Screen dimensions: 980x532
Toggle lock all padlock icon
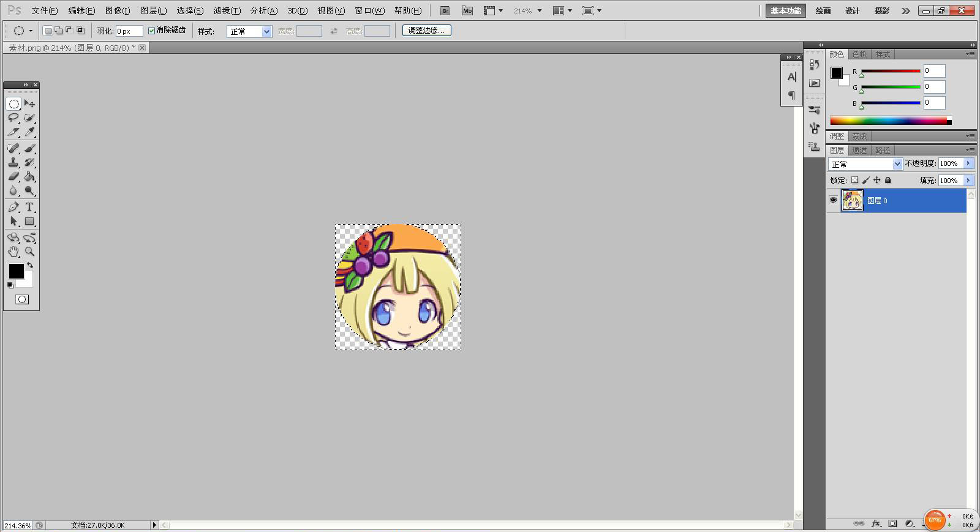(888, 180)
